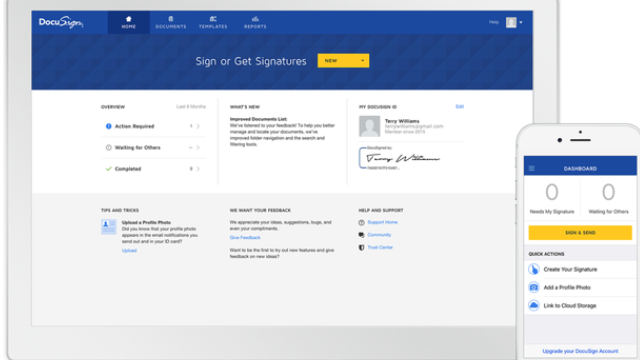
Task: Click the Help link in header
Action: tap(493, 22)
